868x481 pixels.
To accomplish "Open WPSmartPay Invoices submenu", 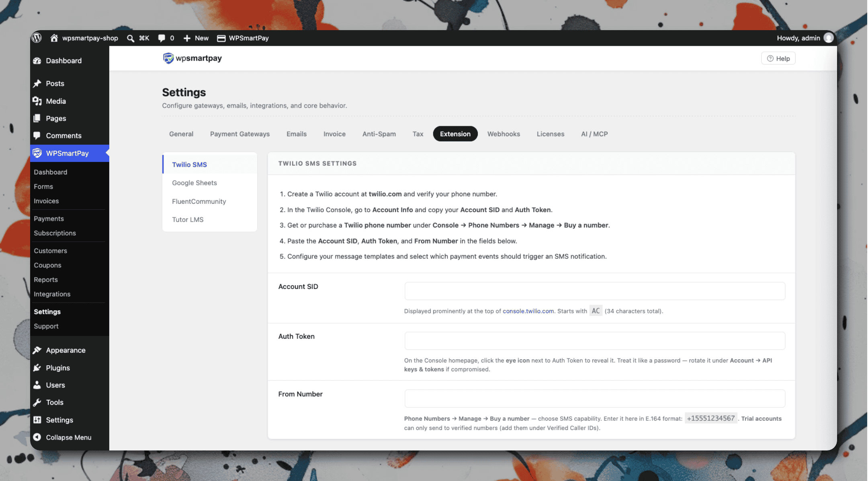I will (46, 201).
